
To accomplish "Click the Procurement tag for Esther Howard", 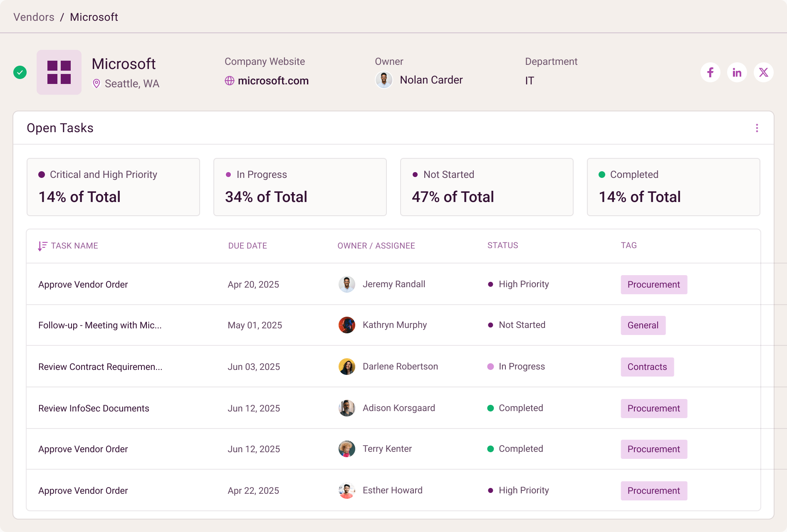I will [654, 491].
